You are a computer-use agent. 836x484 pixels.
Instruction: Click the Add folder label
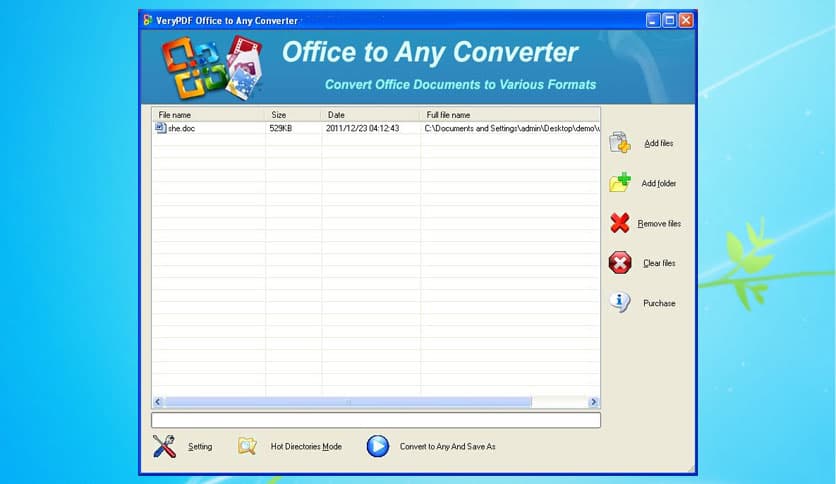point(658,183)
